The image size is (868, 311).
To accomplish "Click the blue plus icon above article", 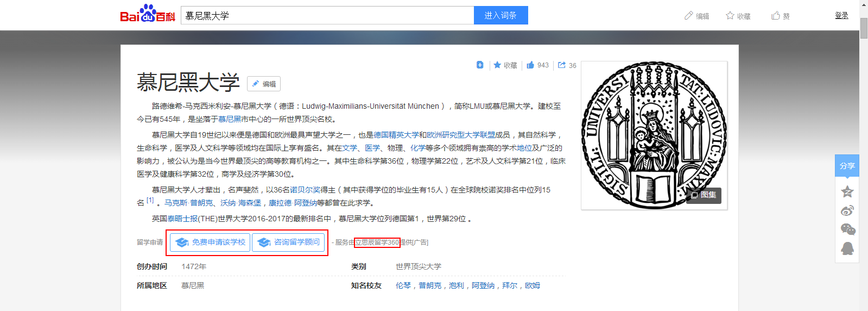I will (x=480, y=65).
